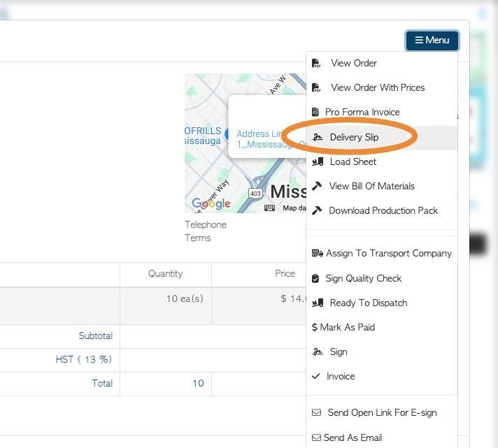Screen dimensions: 498x448
Task: Select Ready To Dispatch option
Action: pyautogui.click(x=368, y=303)
